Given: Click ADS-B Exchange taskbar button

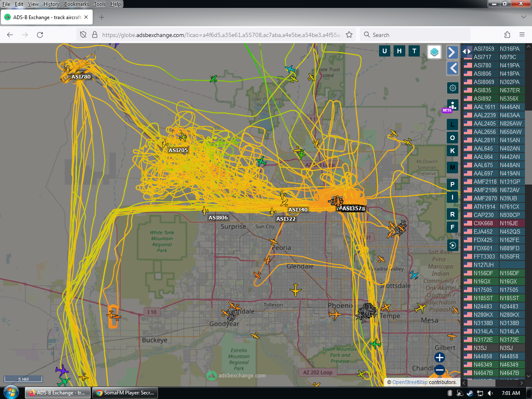Looking at the screenshot, I should click(x=58, y=393).
